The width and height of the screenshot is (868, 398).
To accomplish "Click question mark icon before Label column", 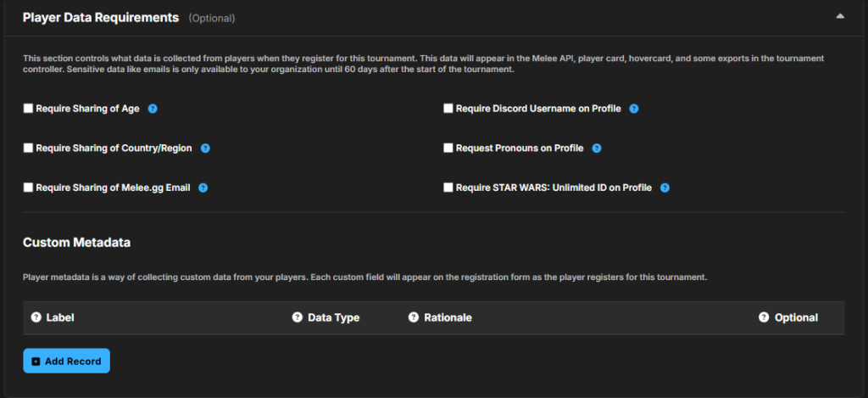I will (36, 317).
